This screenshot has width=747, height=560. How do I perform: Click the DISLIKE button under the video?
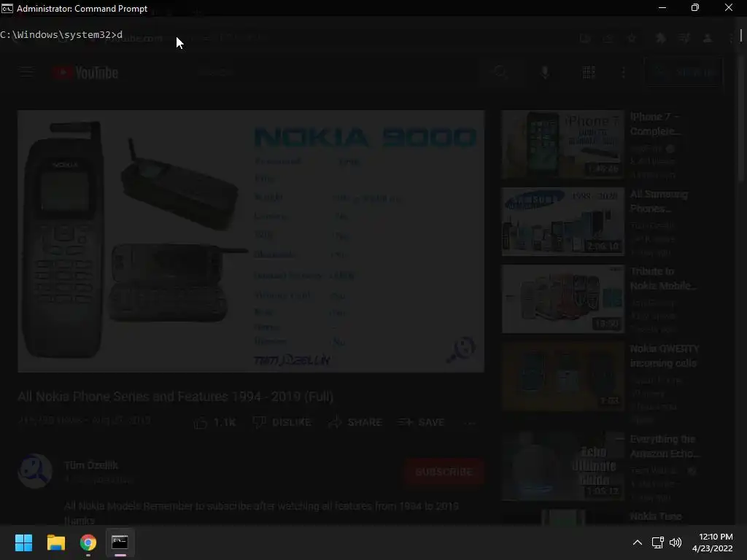(282, 422)
